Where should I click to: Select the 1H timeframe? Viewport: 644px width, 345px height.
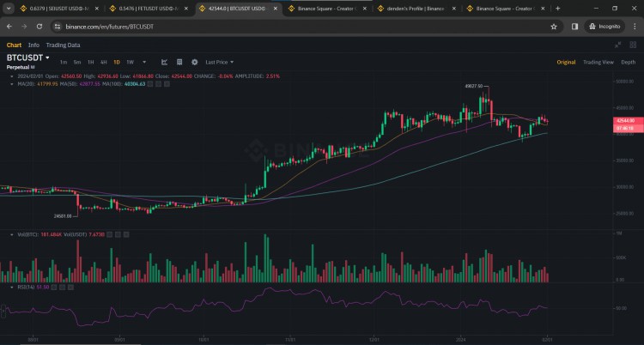[90, 62]
